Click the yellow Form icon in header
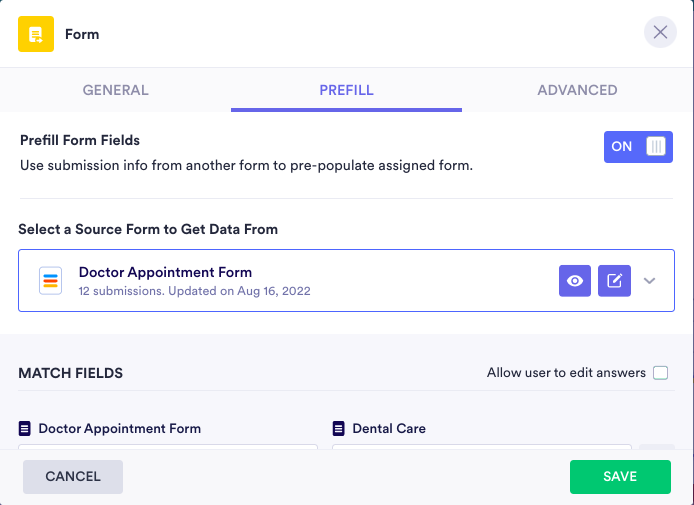694x505 pixels. [36, 34]
